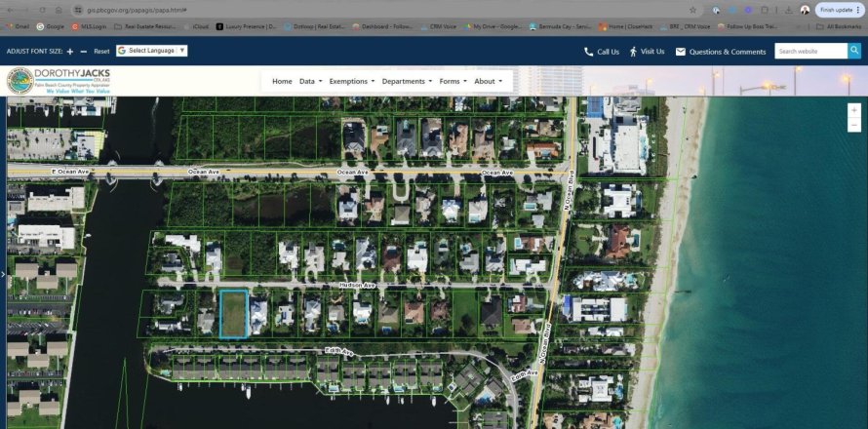Open the Home | CloseHack bookmark

[625, 26]
